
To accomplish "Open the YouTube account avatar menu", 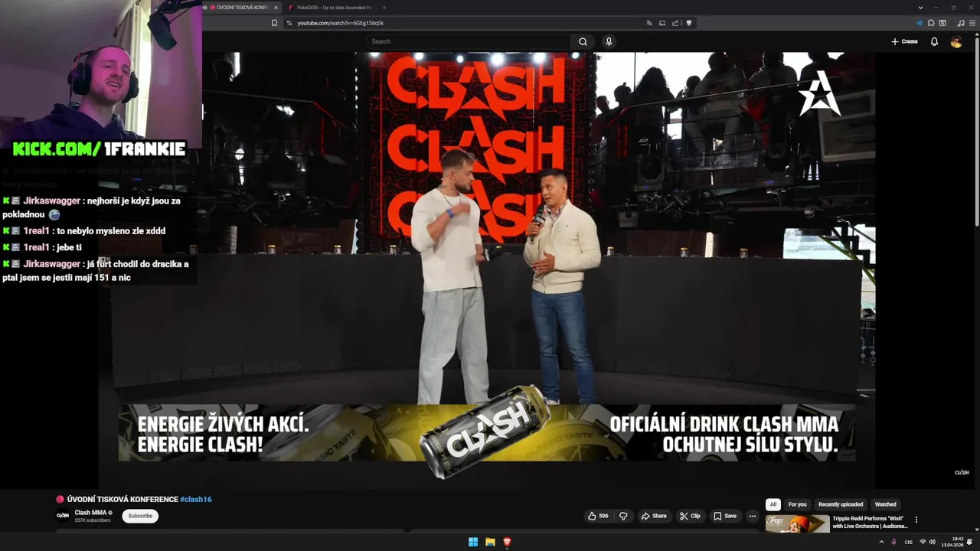I will point(956,41).
